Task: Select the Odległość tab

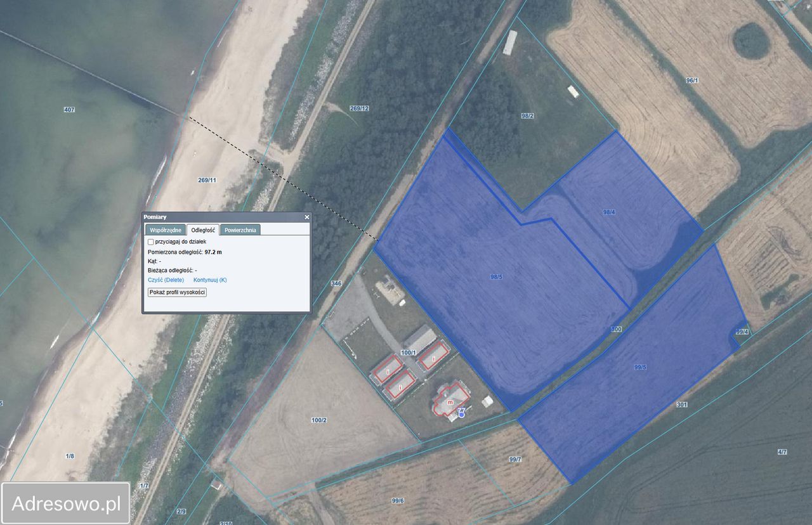Action: (203, 230)
